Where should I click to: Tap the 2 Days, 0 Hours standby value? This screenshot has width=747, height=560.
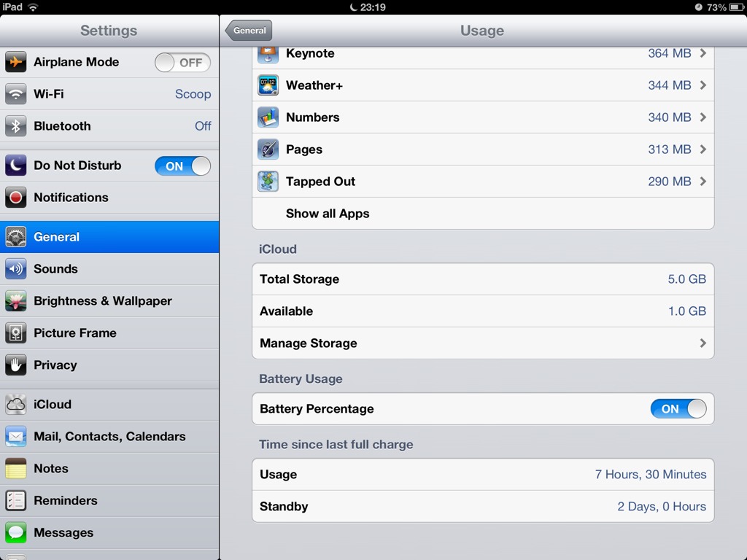[662, 506]
